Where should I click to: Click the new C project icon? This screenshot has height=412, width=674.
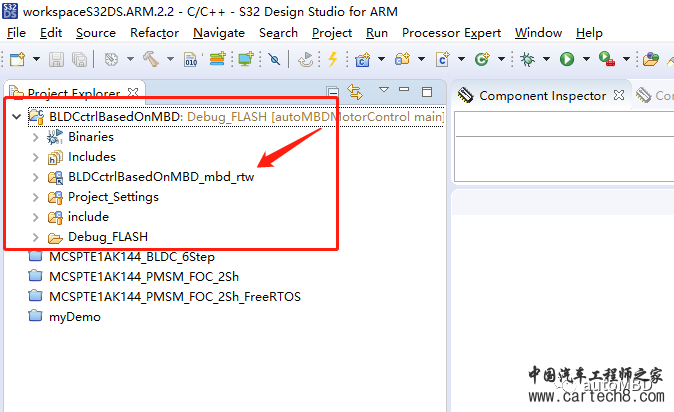362,59
